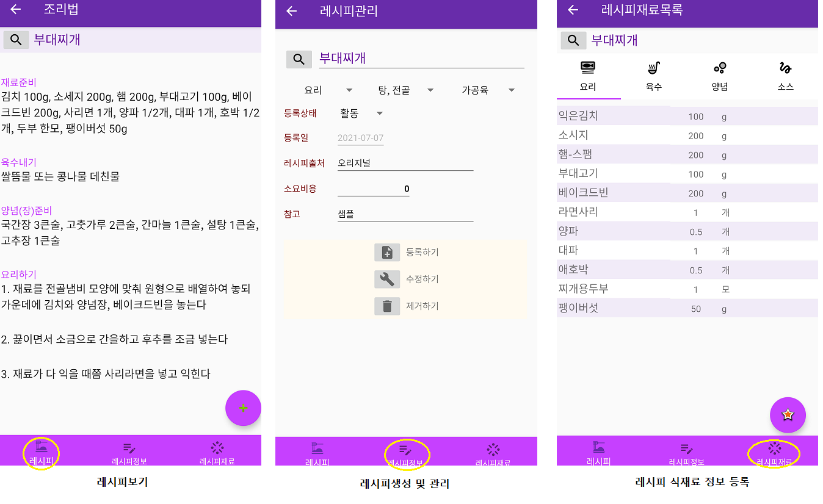Tap the 쌀뜸물 또는 콩나물 데친물 text
This screenshot has width=823, height=504.
coord(60,177)
